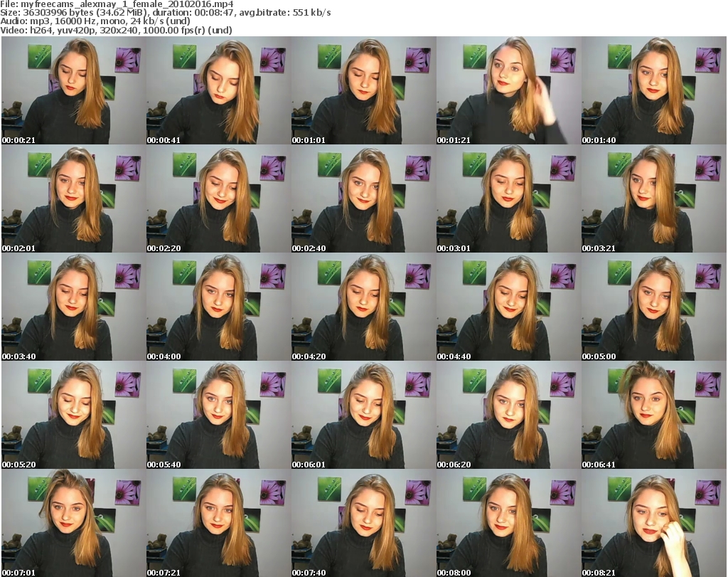Select the thumbnail stamped 00:03:21
The height and width of the screenshot is (577, 728).
coord(654,198)
